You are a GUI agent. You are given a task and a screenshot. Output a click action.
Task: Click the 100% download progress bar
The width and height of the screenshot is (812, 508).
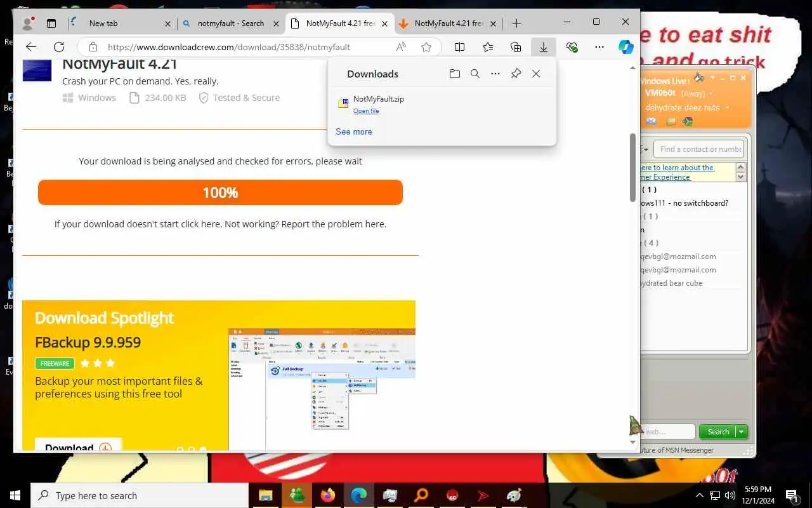220,192
